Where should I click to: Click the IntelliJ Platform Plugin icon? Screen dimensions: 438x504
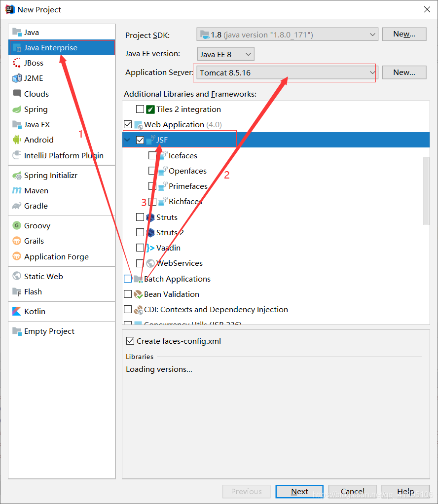(x=17, y=155)
